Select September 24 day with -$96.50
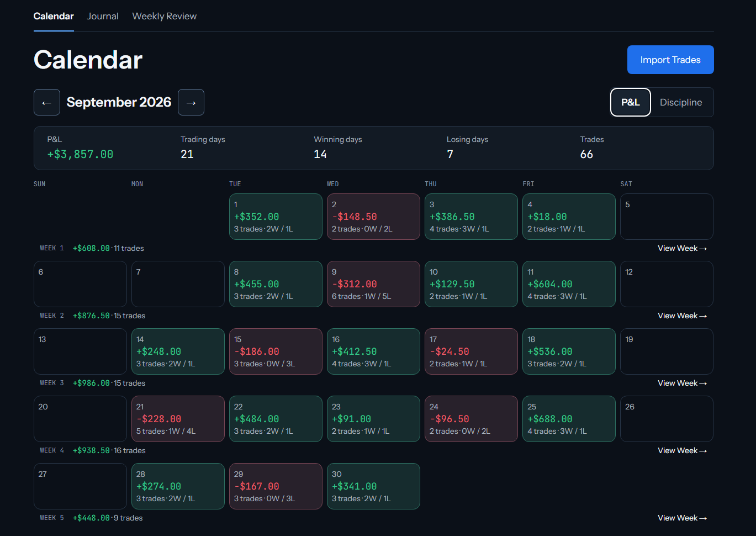This screenshot has width=756, height=536. [x=471, y=419]
